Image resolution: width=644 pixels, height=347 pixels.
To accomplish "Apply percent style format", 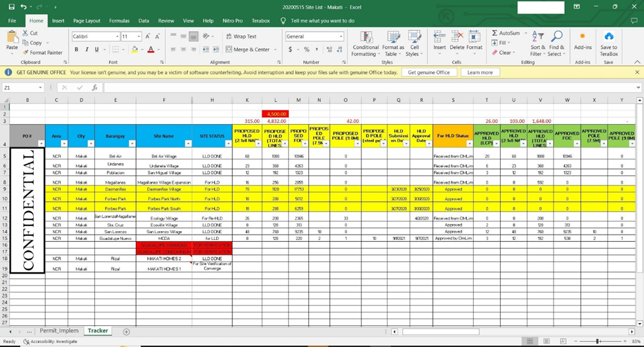I will tap(306, 50).
